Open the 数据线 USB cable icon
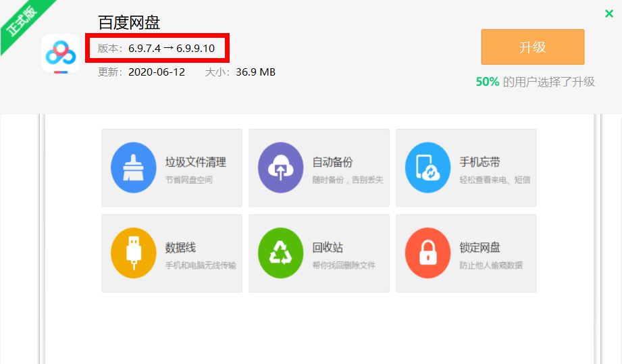 coord(133,253)
